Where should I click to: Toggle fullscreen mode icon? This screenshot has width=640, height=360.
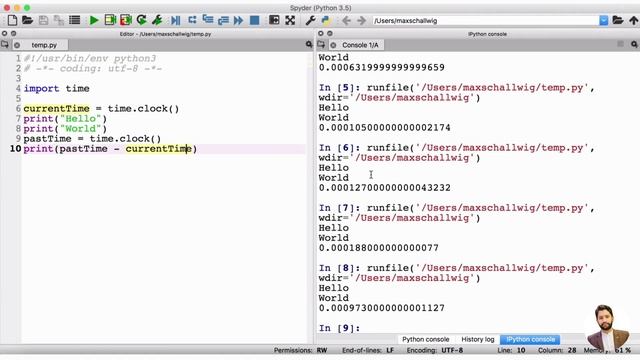point(290,20)
